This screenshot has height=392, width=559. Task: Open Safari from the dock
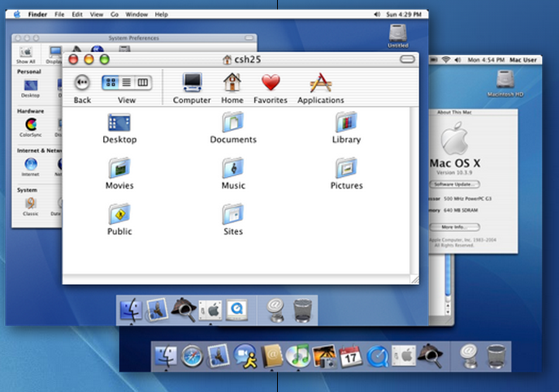click(x=192, y=356)
